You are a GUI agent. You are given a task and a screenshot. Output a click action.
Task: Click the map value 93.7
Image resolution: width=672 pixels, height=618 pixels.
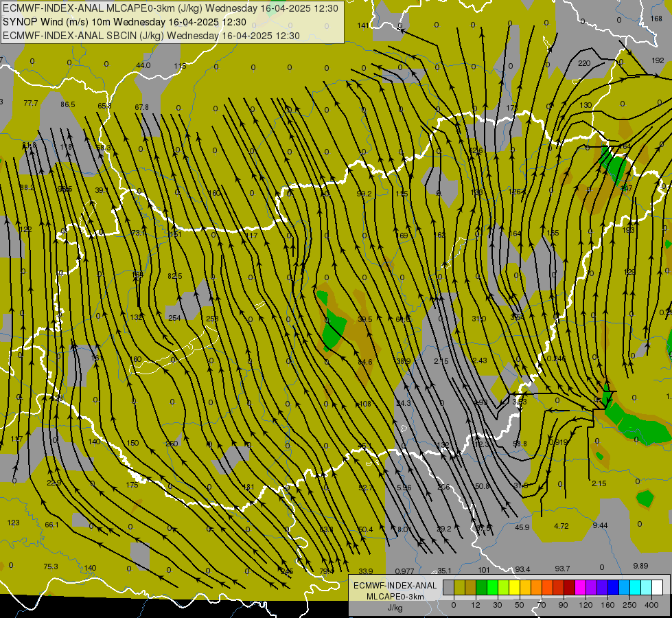point(562,569)
